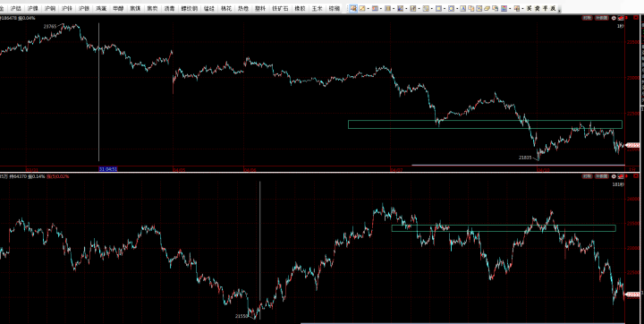
Task: Click red pin icon in upper chart header
Action: click(x=621, y=18)
